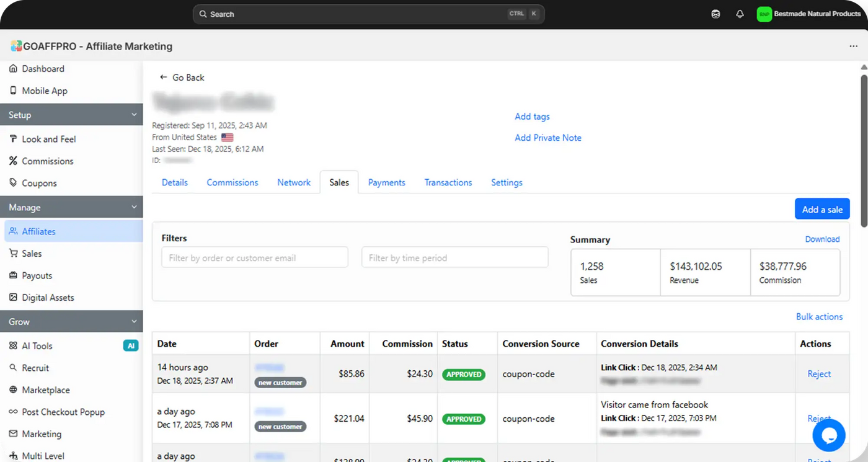This screenshot has height=462, width=868.
Task: Click in the top search bar
Action: [x=368, y=14]
